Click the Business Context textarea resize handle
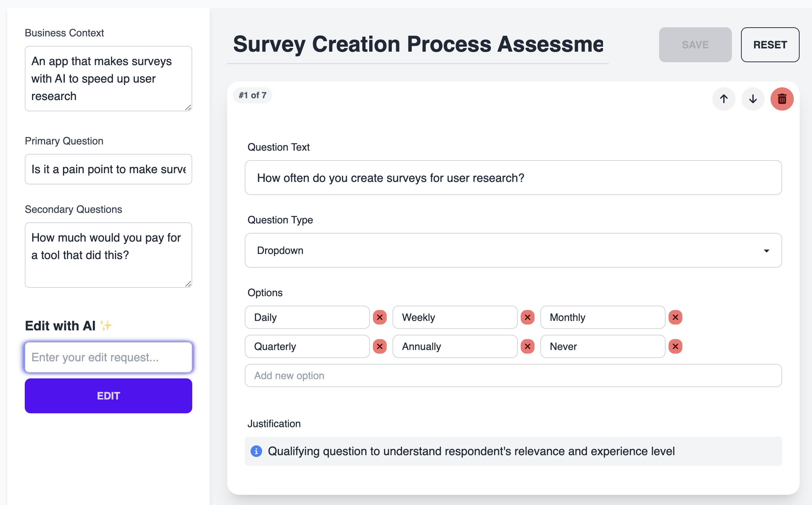This screenshot has width=812, height=505. tap(188, 107)
